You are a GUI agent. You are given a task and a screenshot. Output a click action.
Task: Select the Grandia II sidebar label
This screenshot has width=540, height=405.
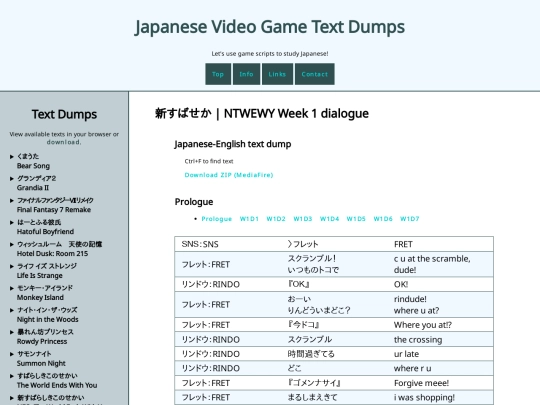tap(33, 188)
